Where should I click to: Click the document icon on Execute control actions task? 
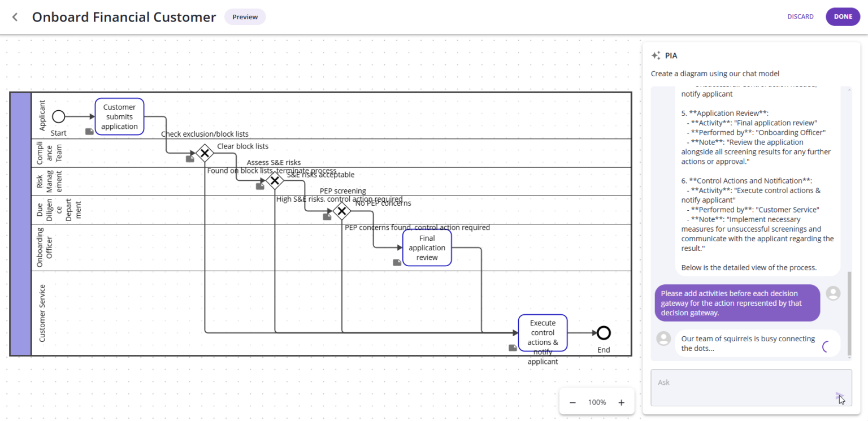pos(512,348)
